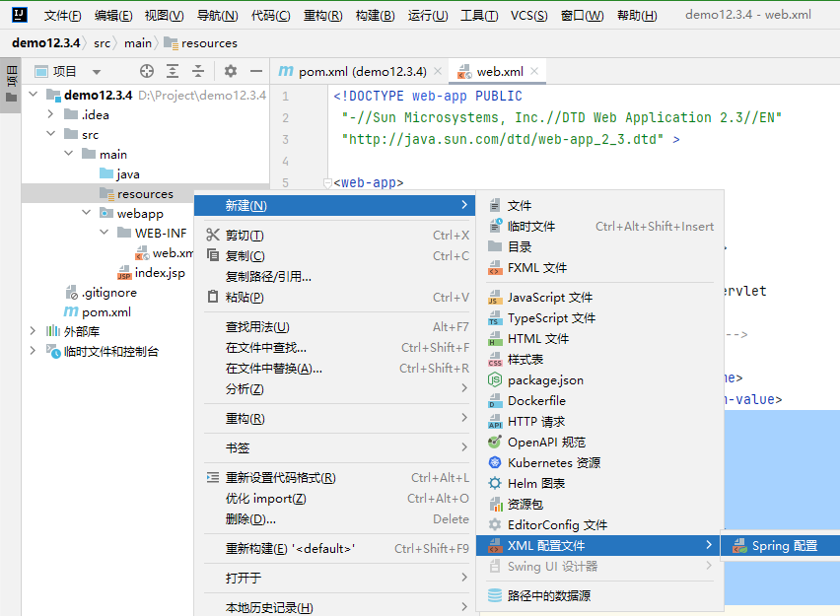Click the resources breadcrumb in navigation bar
The image size is (840, 616).
click(208, 42)
